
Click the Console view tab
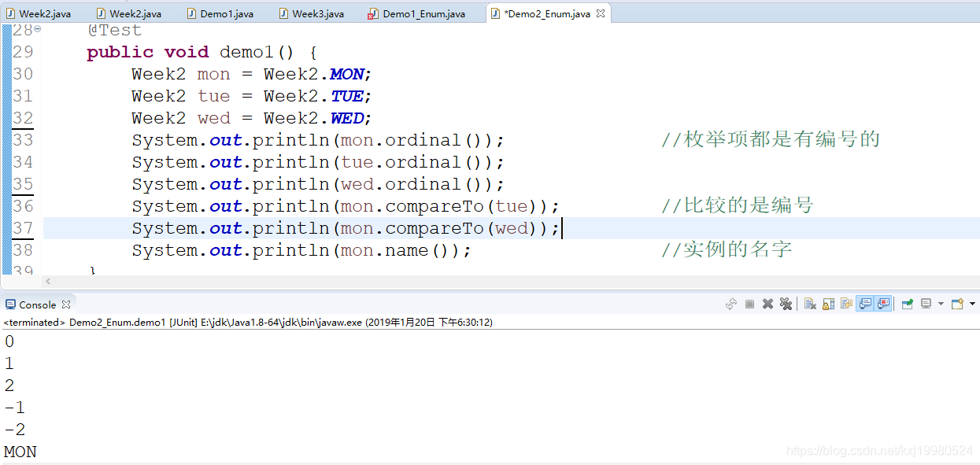point(38,304)
